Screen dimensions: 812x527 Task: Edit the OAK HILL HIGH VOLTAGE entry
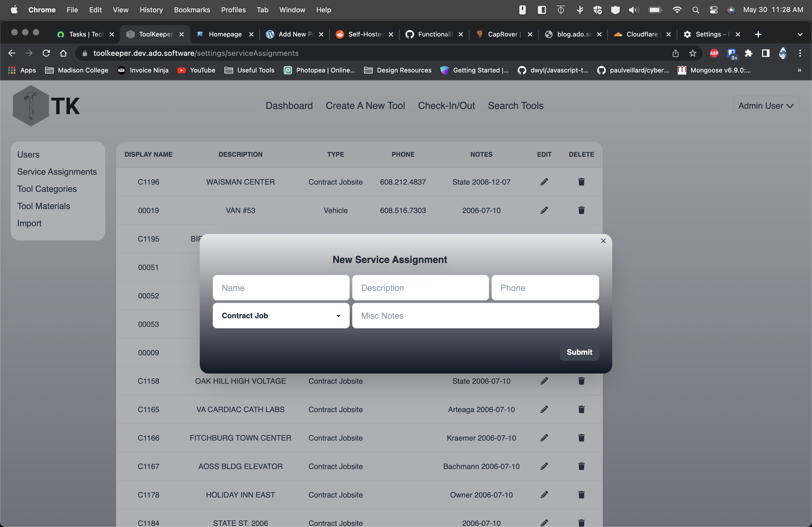click(x=544, y=381)
